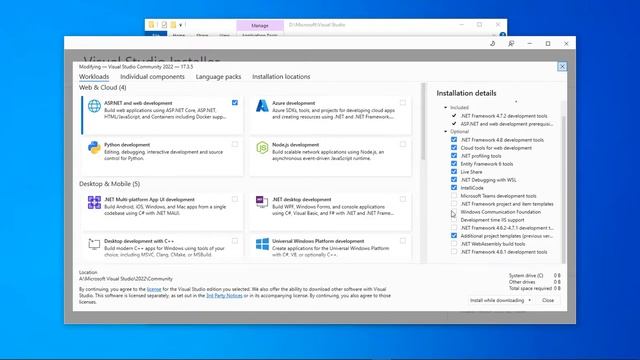Click the .NET Multi-platform App UI icon

(x=94, y=202)
